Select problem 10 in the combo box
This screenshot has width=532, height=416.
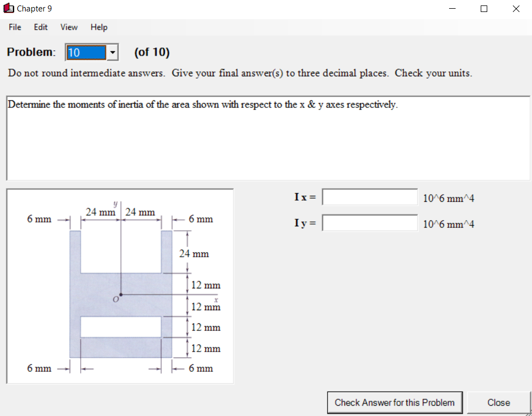point(87,52)
